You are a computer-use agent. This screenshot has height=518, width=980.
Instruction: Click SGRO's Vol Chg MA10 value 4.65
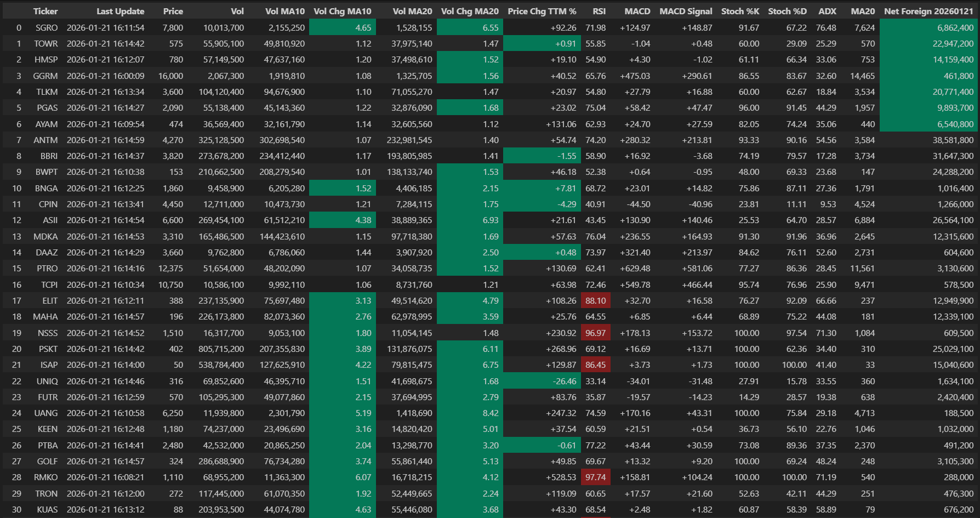tap(343, 27)
